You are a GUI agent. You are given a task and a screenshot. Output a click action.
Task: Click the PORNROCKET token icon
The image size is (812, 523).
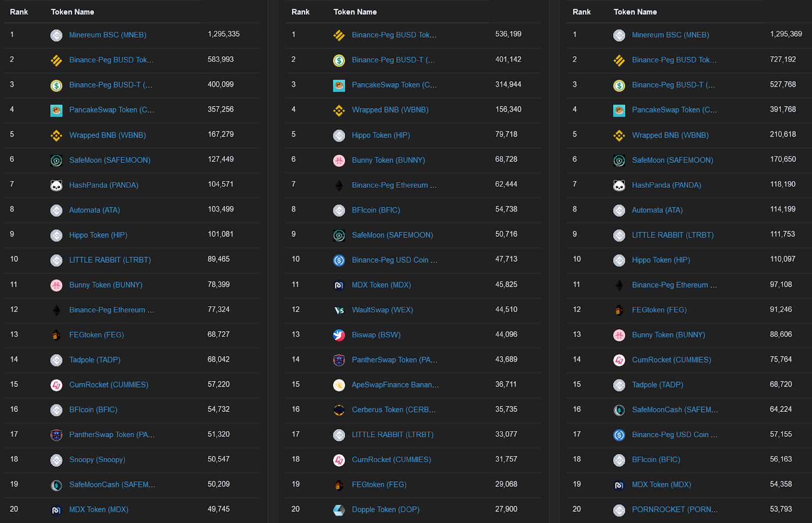(619, 510)
